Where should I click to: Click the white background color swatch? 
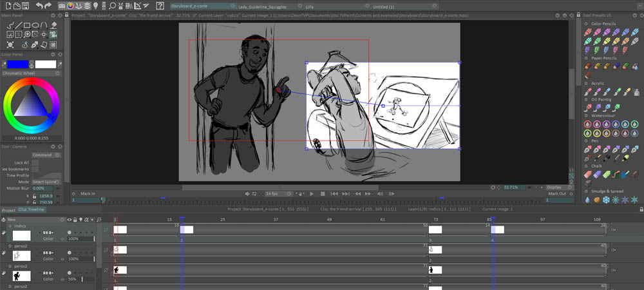click(46, 64)
